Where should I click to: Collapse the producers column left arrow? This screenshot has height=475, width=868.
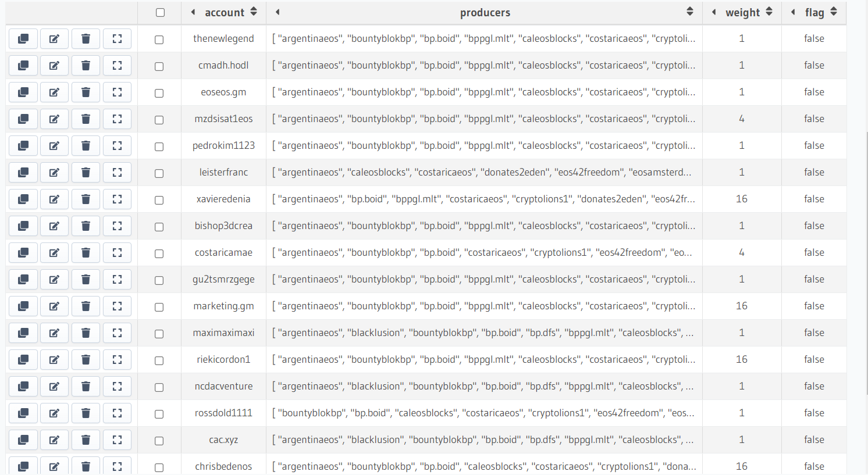pos(278,12)
